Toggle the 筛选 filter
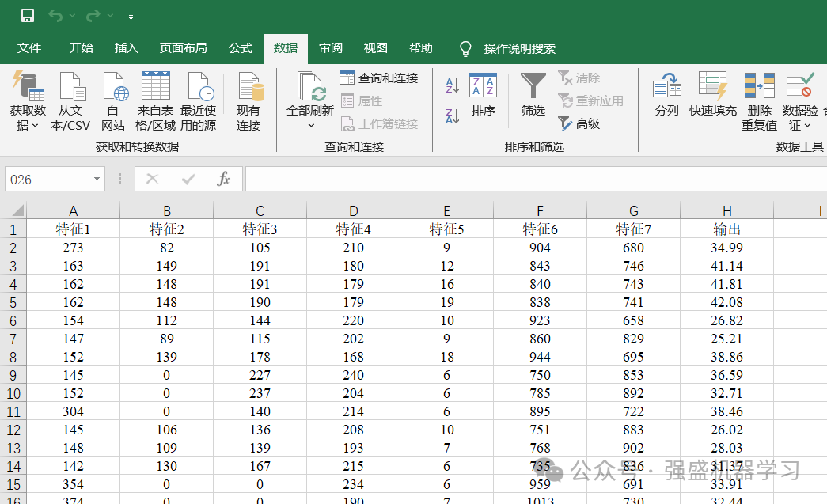The width and height of the screenshot is (827, 504). [533, 95]
